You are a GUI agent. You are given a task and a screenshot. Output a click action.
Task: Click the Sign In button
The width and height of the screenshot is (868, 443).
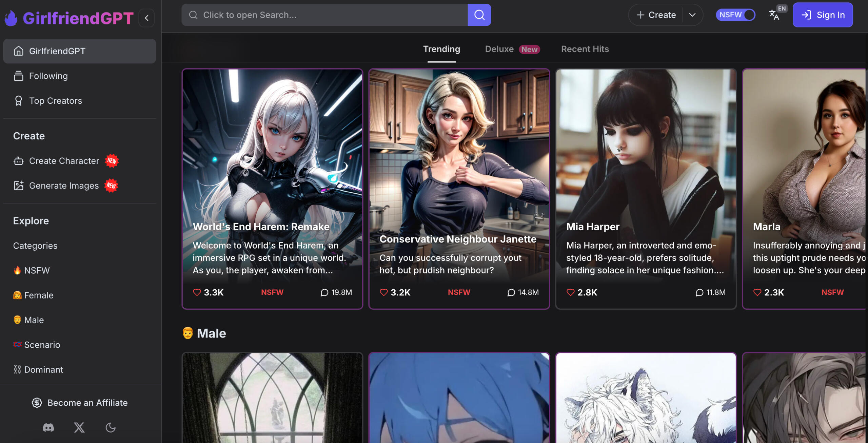pyautogui.click(x=823, y=15)
